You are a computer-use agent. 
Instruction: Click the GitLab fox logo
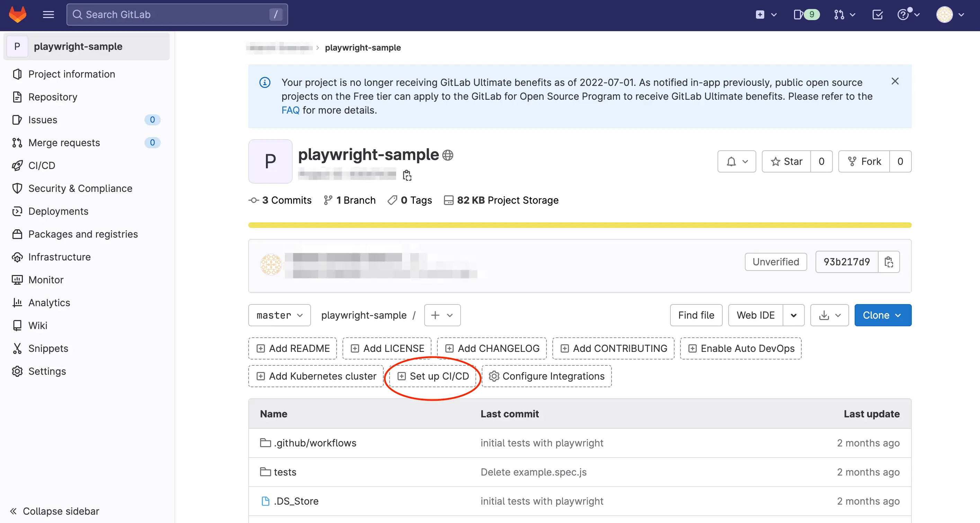pyautogui.click(x=18, y=15)
